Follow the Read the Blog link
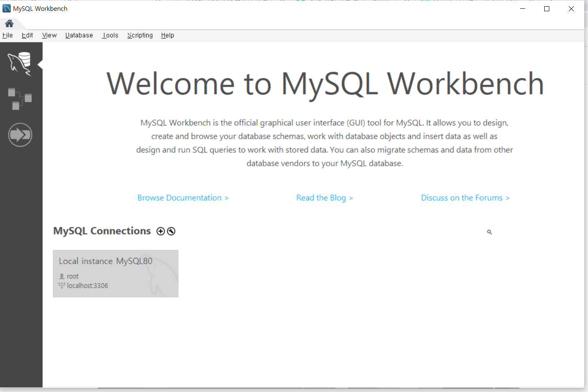 (x=324, y=198)
